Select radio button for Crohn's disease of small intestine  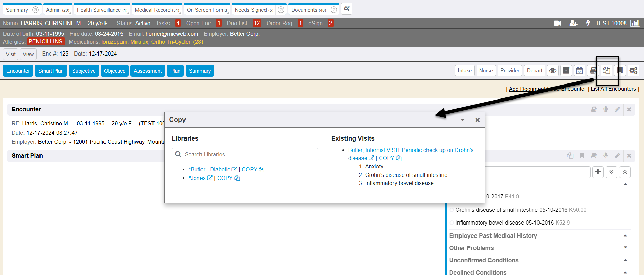pyautogui.click(x=452, y=210)
